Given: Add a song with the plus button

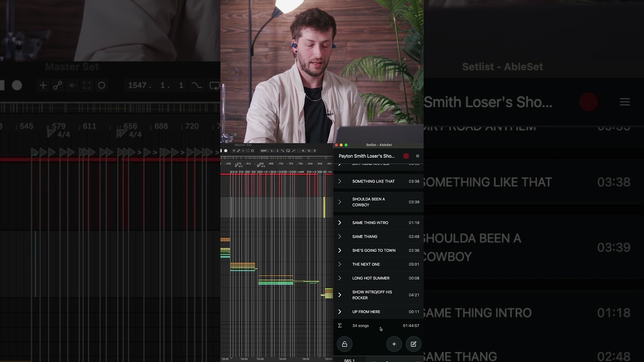Looking at the screenshot, I should tap(394, 344).
